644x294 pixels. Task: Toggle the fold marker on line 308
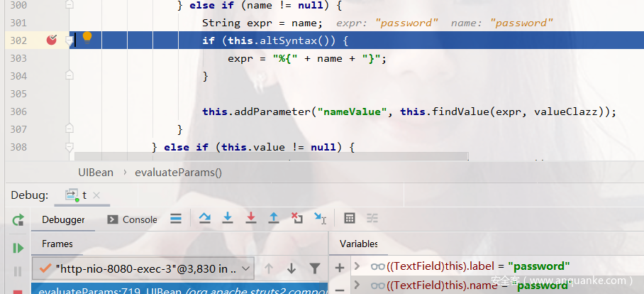click(x=70, y=147)
